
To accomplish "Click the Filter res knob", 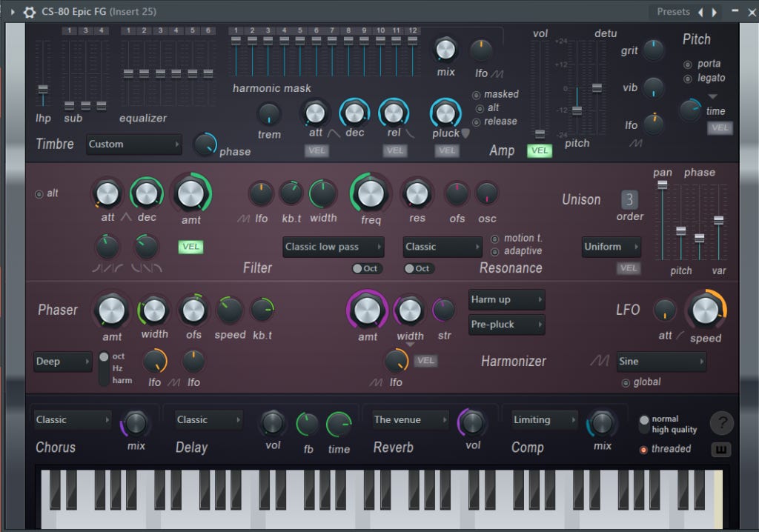I will pos(417,193).
